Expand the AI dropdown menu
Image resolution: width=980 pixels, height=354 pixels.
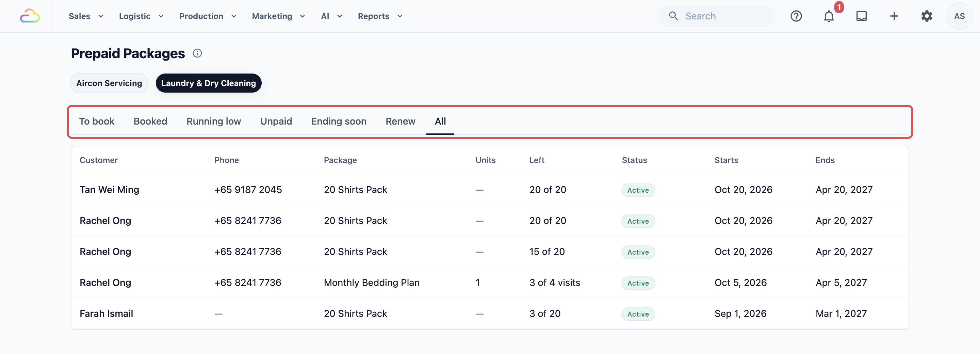tap(331, 16)
